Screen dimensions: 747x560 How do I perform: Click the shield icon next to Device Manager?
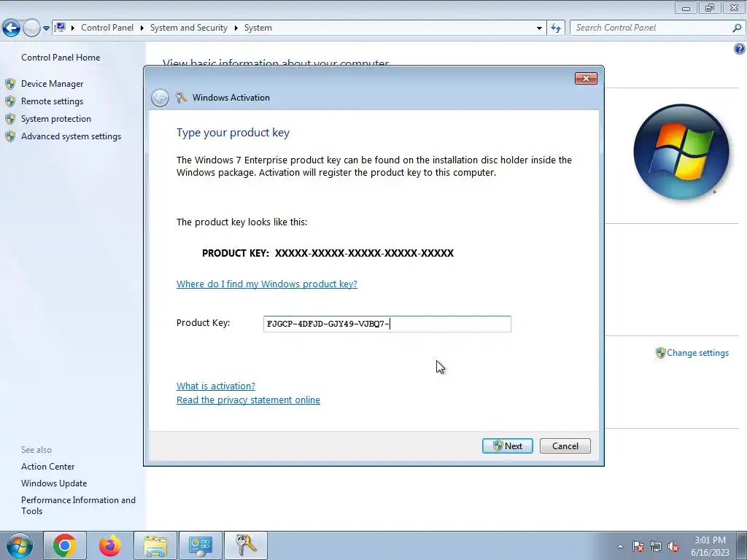pos(10,84)
